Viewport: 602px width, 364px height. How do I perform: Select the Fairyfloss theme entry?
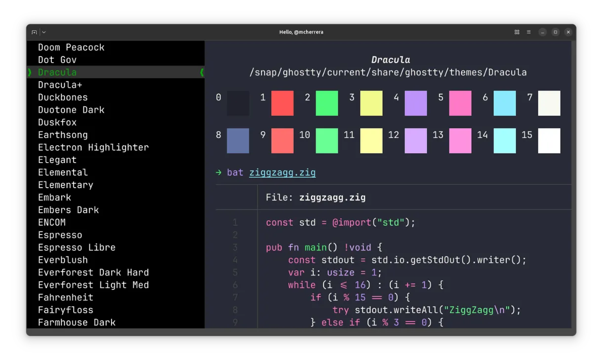66,310
